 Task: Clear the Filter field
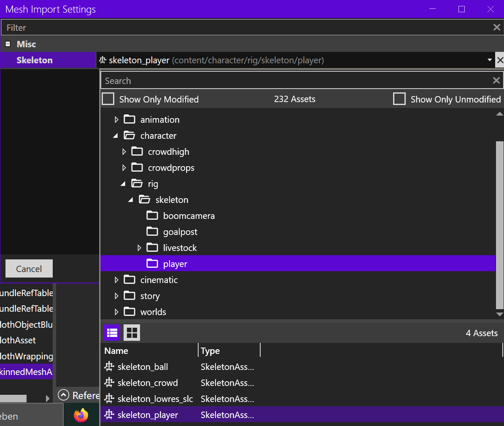click(496, 27)
